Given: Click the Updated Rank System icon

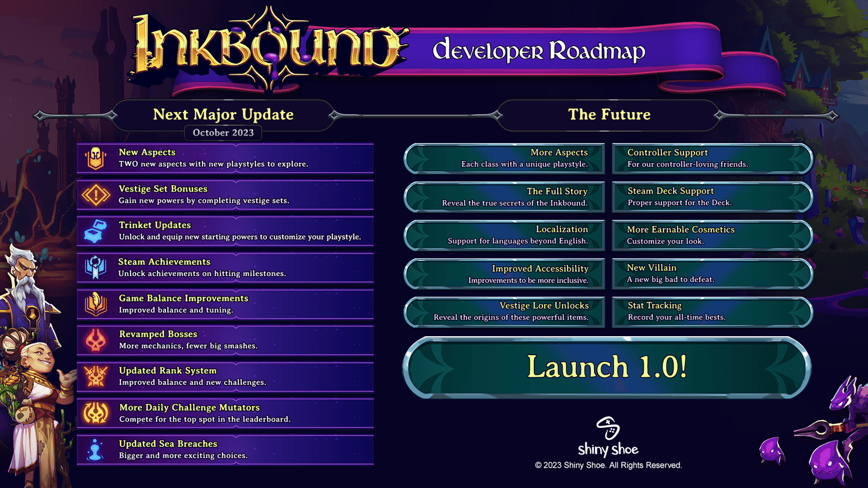Looking at the screenshot, I should [95, 377].
